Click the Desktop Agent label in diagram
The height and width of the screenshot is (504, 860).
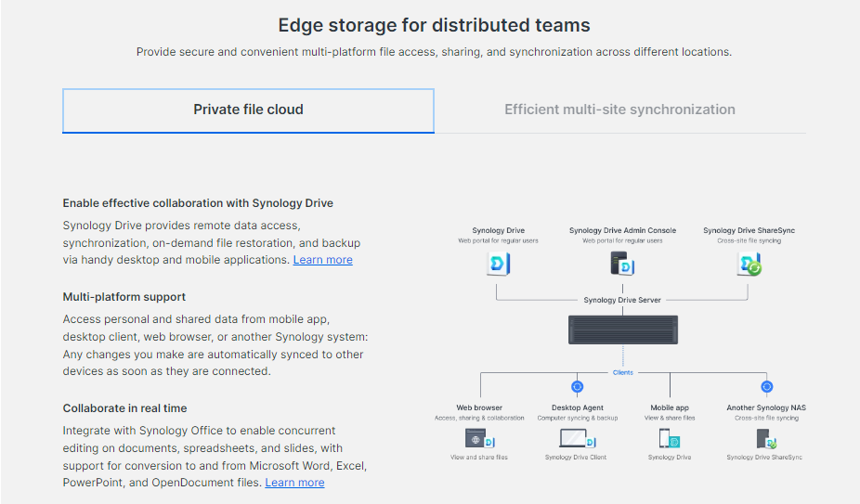pyautogui.click(x=578, y=407)
